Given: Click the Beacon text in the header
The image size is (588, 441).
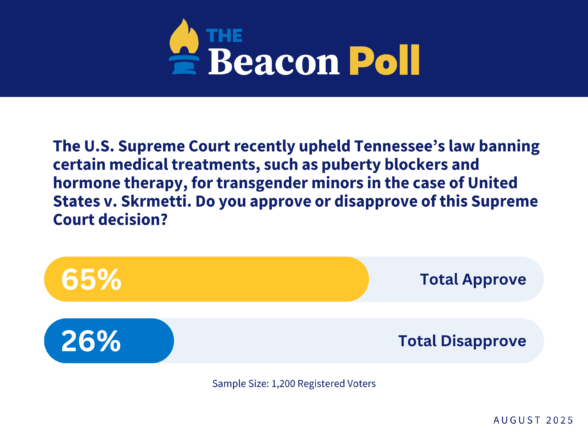Looking at the screenshot, I should tap(274, 62).
